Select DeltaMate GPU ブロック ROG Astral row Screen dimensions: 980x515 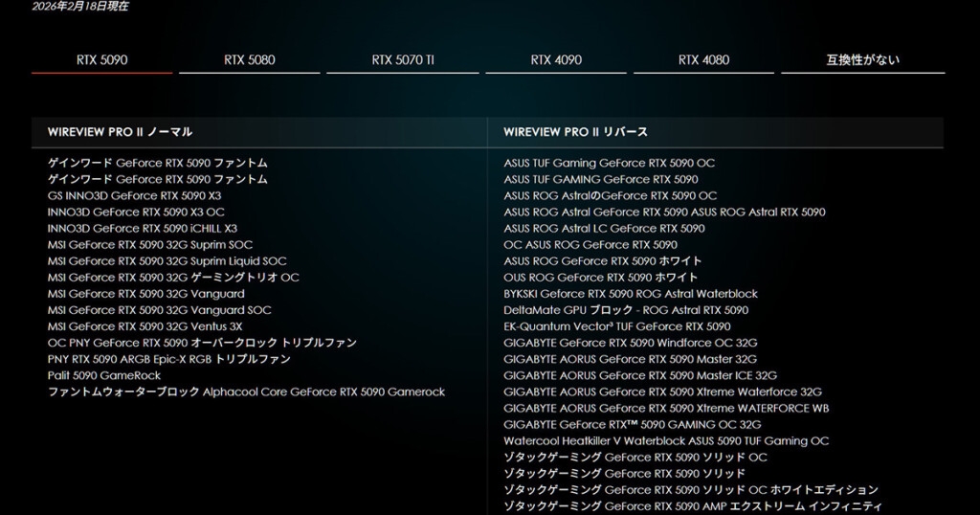(x=626, y=310)
